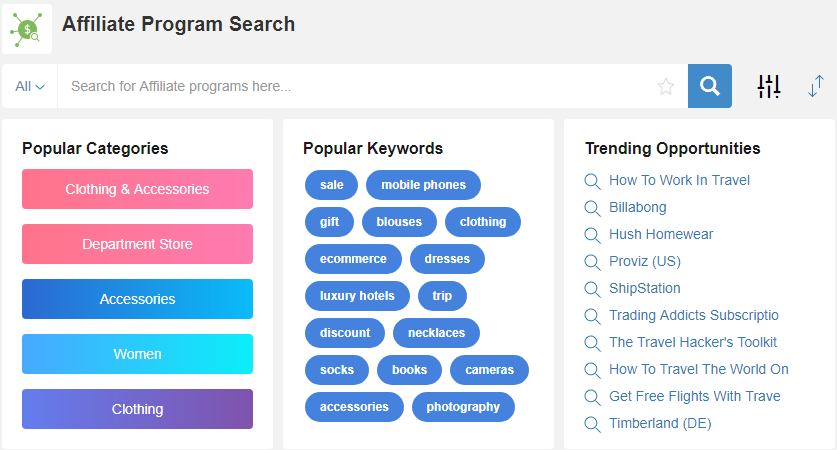Expand the All category dropdown
The width and height of the screenshot is (837, 450).
30,86
